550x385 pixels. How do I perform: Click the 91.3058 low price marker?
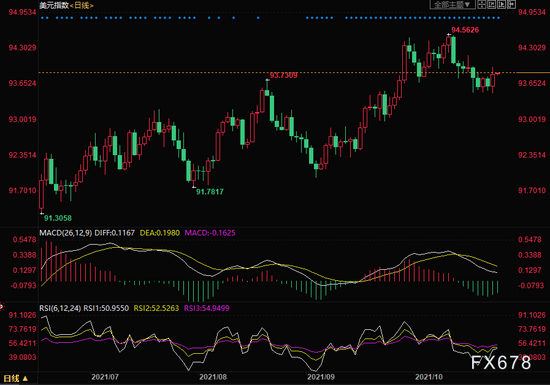click(58, 218)
